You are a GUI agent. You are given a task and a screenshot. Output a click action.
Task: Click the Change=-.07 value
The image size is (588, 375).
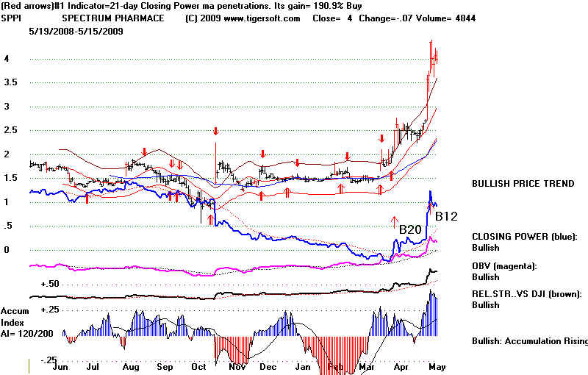pos(385,18)
